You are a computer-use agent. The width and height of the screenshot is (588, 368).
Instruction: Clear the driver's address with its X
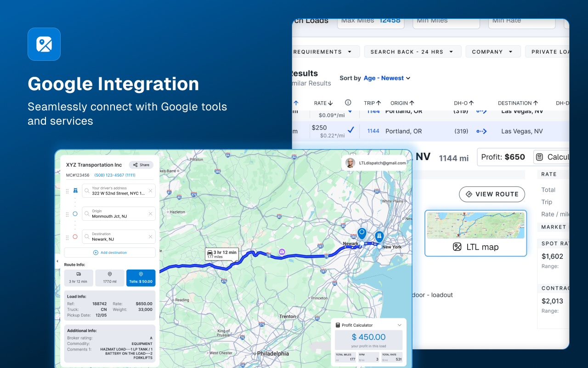pos(150,190)
